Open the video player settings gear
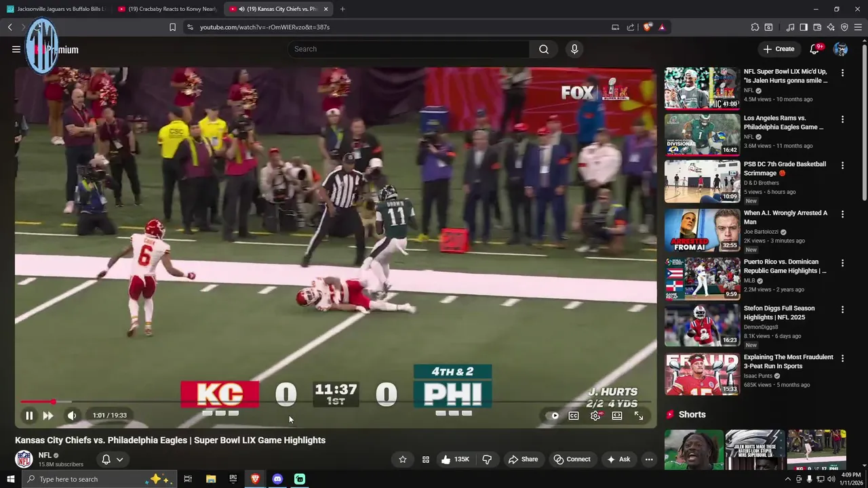This screenshot has height=488, width=868. point(595,415)
